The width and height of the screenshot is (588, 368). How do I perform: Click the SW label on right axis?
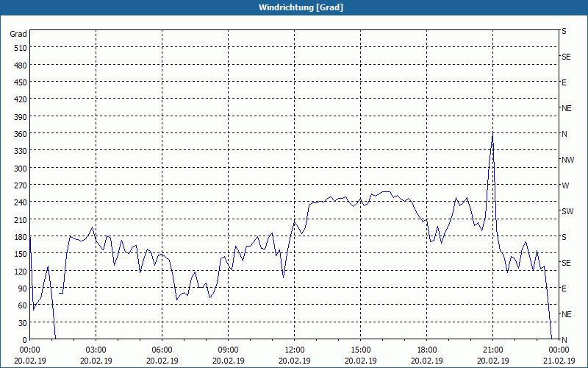567,211
